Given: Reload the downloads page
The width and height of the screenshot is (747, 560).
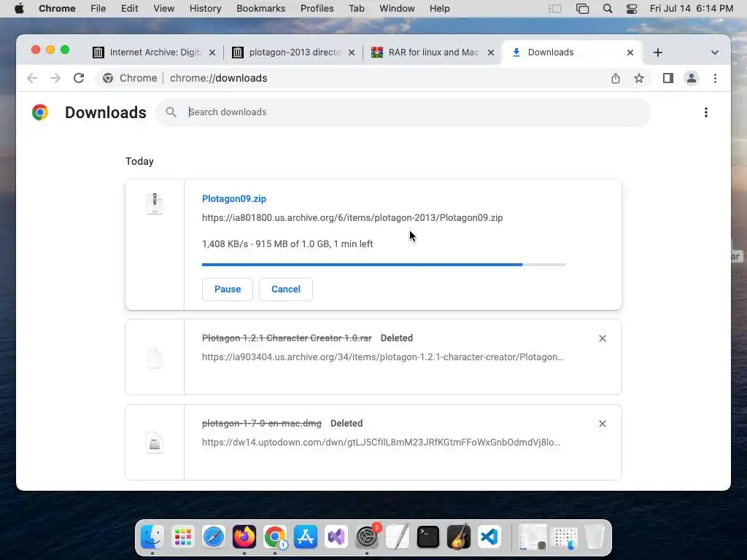Looking at the screenshot, I should click(x=79, y=78).
